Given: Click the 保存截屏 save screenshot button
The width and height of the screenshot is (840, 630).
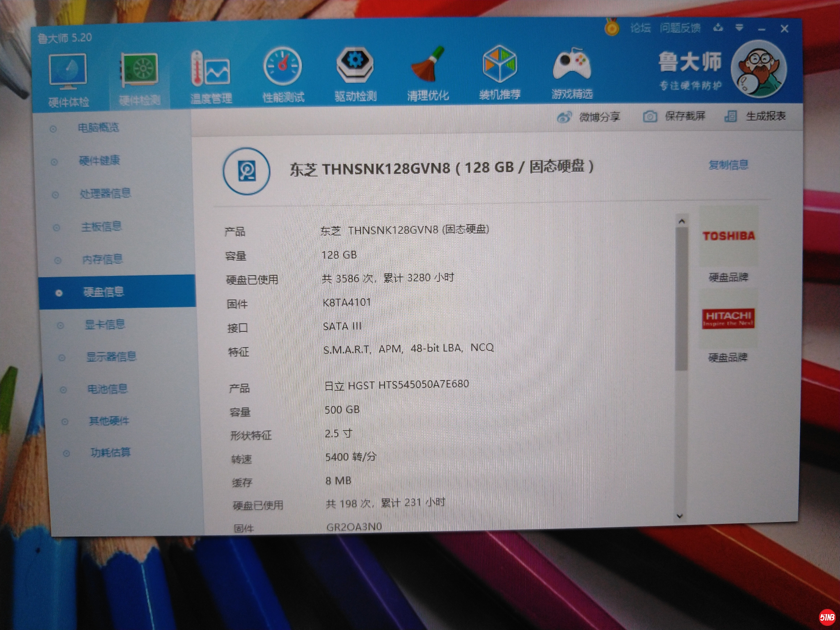Looking at the screenshot, I should [x=675, y=116].
